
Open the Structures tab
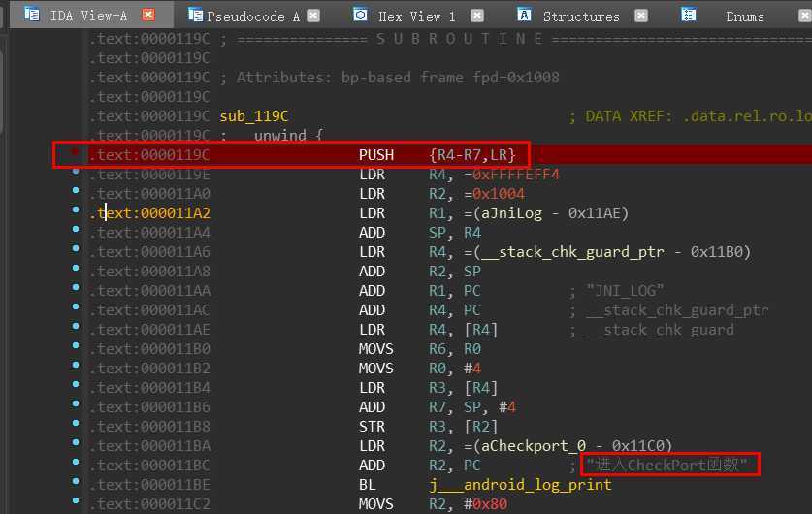pos(581,16)
